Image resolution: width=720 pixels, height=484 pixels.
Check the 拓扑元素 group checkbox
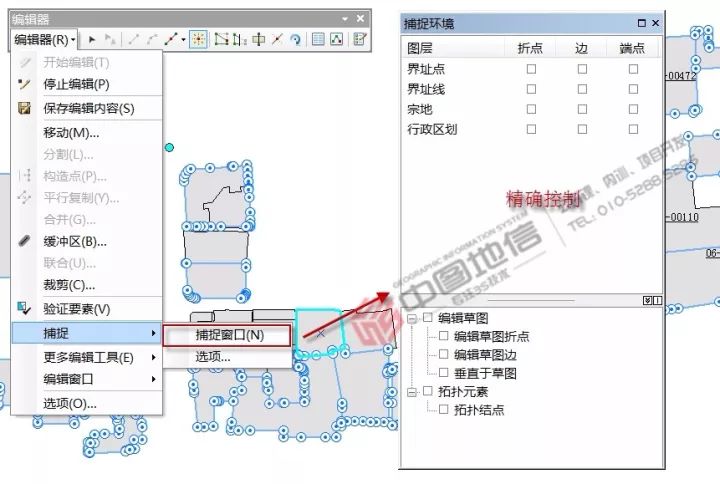[428, 391]
